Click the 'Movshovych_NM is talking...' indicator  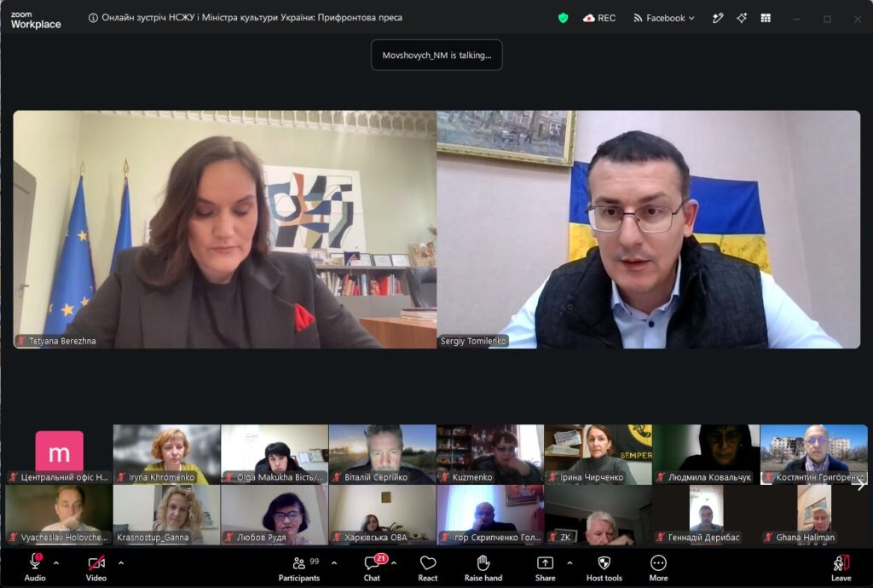(x=436, y=55)
